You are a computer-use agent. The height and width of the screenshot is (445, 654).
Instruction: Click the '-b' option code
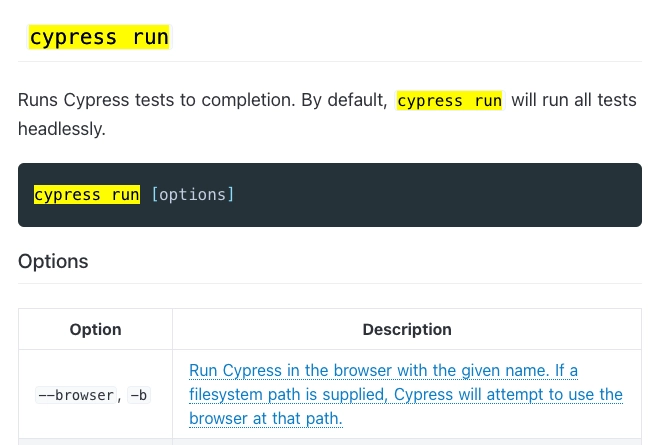coord(138,395)
